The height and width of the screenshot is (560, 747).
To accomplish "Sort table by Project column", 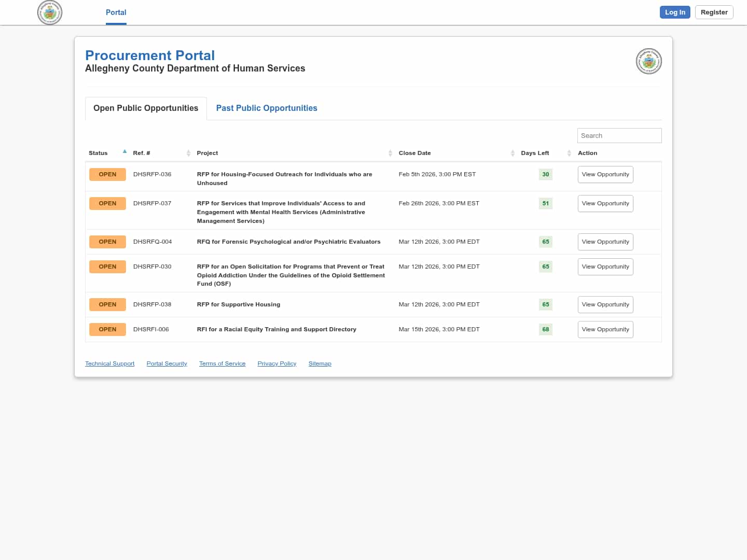I will (x=390, y=153).
